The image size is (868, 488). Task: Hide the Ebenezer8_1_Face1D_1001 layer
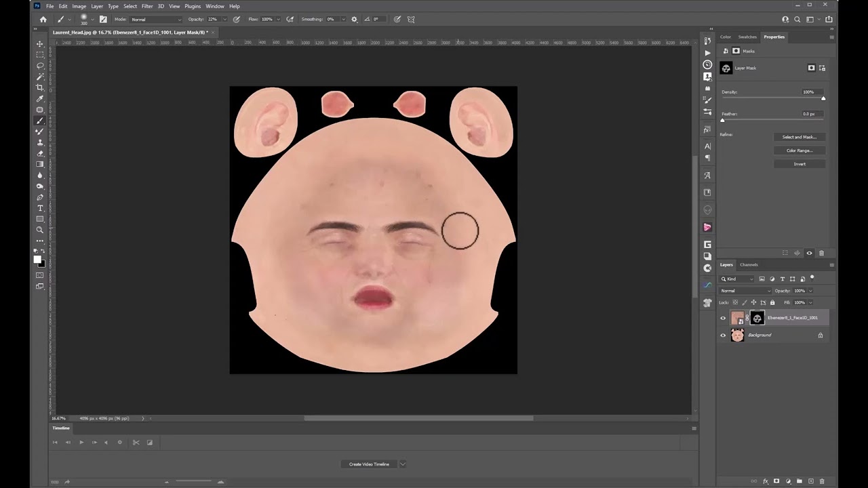[723, 318]
